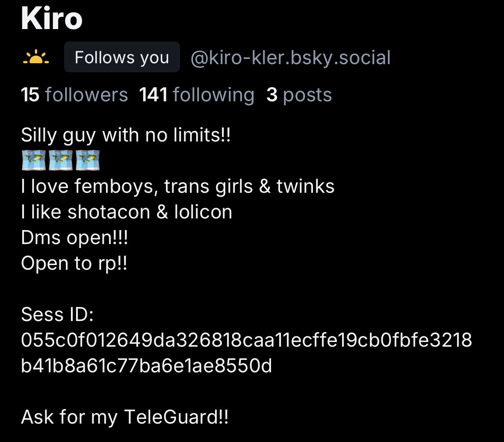Screen dimensions: 504x442
Task: Click the middle world map emoji
Action: pyautogui.click(x=61, y=160)
